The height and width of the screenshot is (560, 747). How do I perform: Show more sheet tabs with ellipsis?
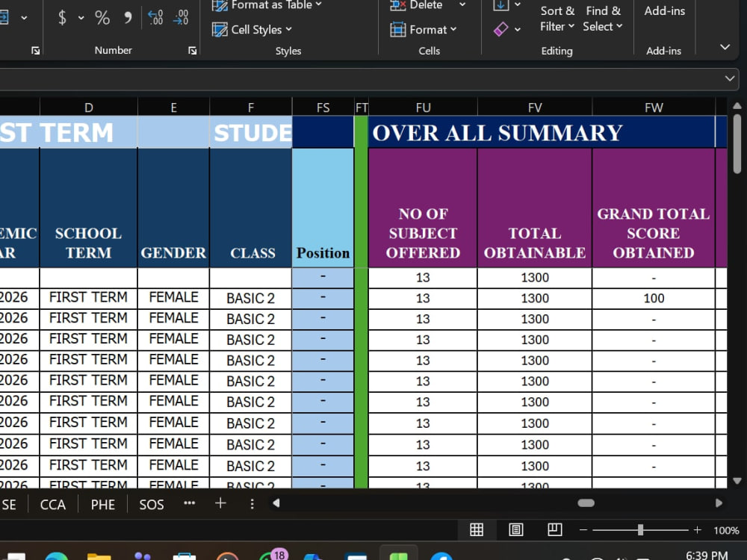(x=190, y=503)
